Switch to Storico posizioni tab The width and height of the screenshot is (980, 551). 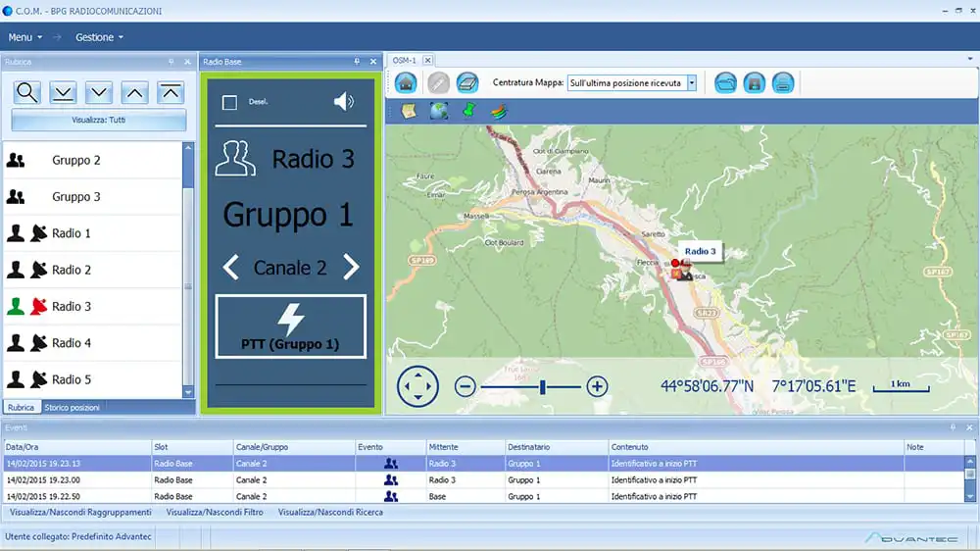click(x=72, y=407)
